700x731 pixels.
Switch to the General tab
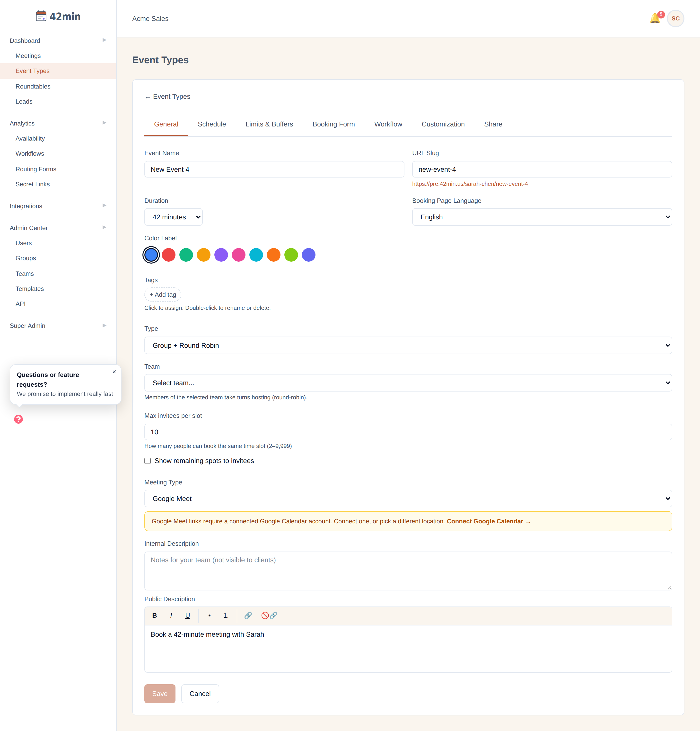166,124
